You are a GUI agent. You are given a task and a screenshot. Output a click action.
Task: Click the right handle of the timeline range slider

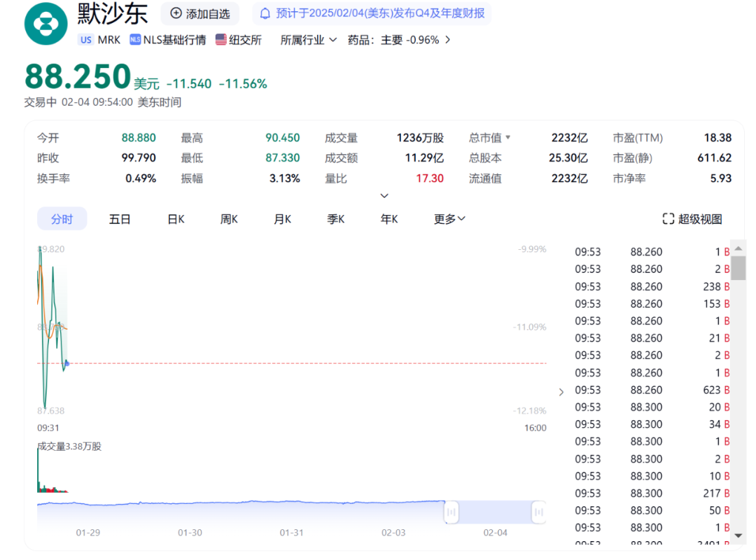(x=538, y=512)
